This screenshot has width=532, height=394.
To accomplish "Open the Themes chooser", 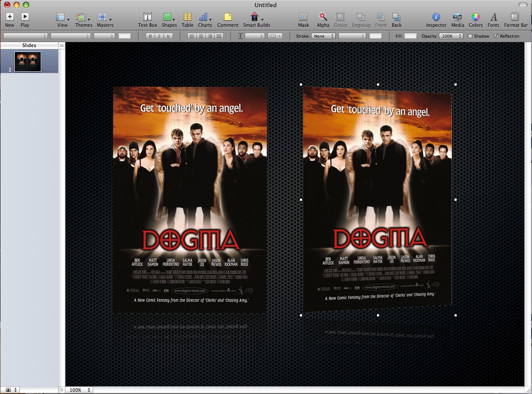I will point(83,20).
